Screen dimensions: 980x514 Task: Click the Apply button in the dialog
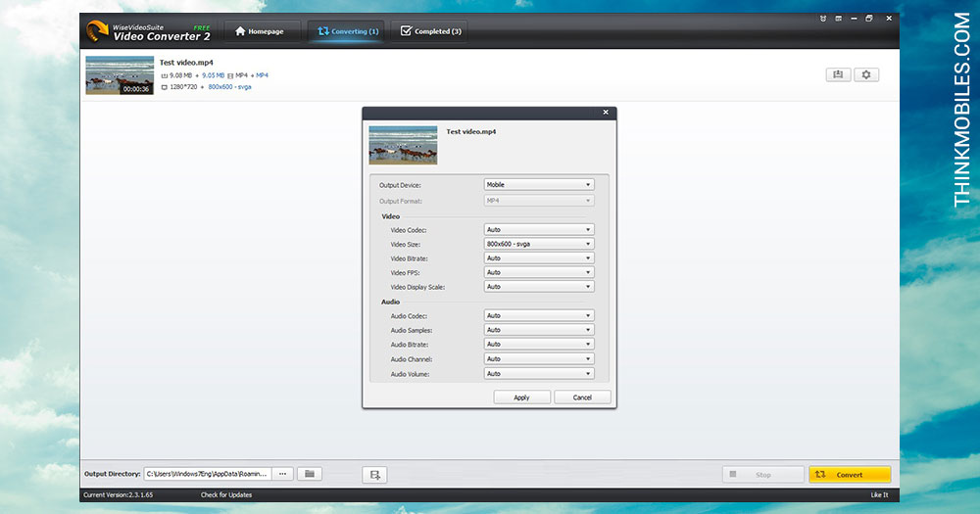[522, 397]
